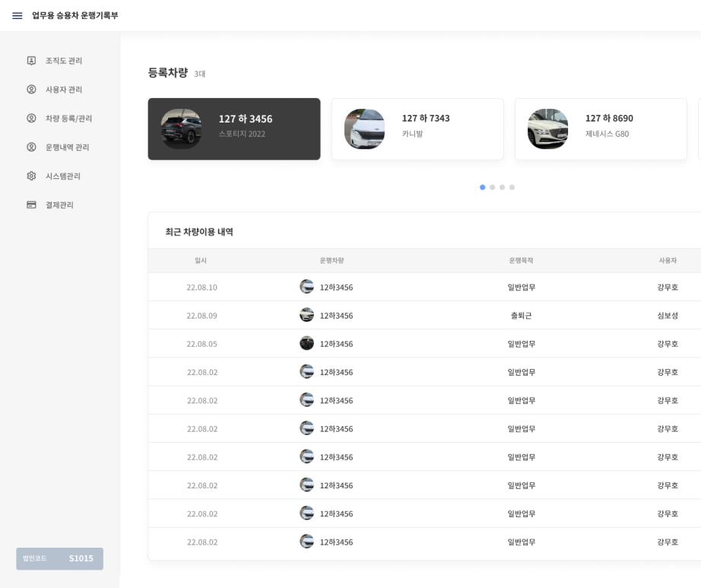Click the 조직도 관리 sidebar icon
The image size is (701, 588).
coord(31,60)
